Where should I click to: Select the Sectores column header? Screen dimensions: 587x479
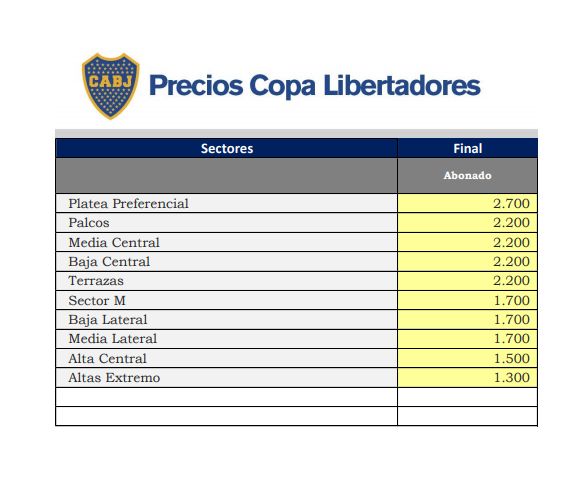[226, 148]
